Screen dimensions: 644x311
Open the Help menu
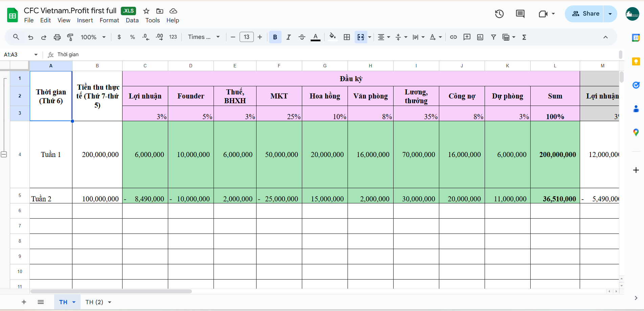173,20
